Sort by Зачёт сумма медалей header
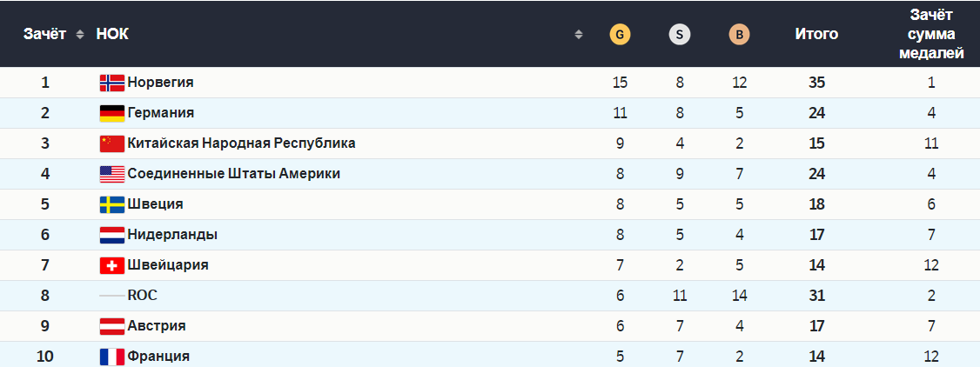The image size is (980, 367). (931, 35)
